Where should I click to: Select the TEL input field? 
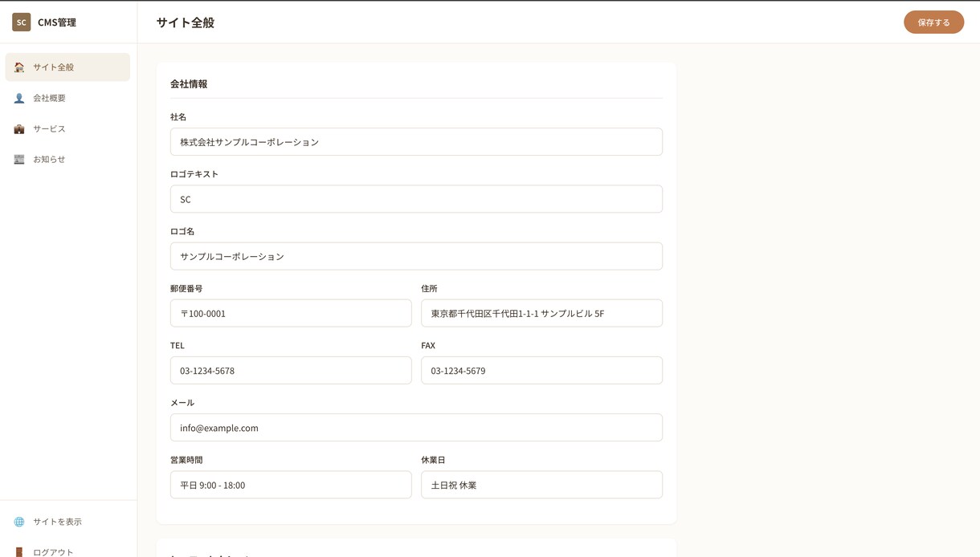[291, 370]
